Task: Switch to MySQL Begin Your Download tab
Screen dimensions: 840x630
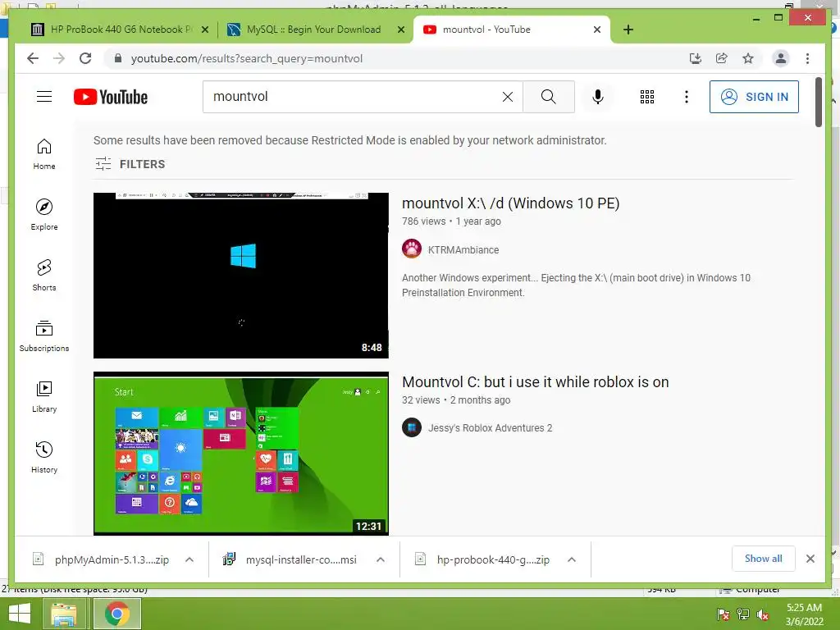Action: pyautogui.click(x=313, y=30)
